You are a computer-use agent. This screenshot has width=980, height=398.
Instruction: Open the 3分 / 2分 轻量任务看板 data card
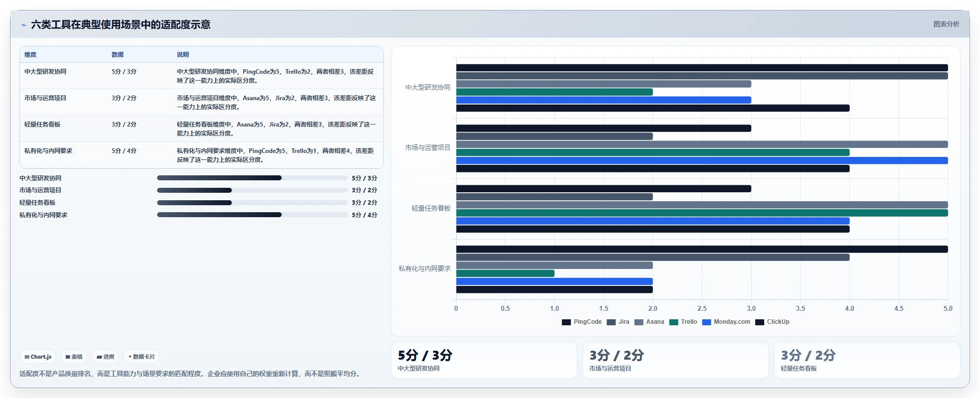coord(867,360)
